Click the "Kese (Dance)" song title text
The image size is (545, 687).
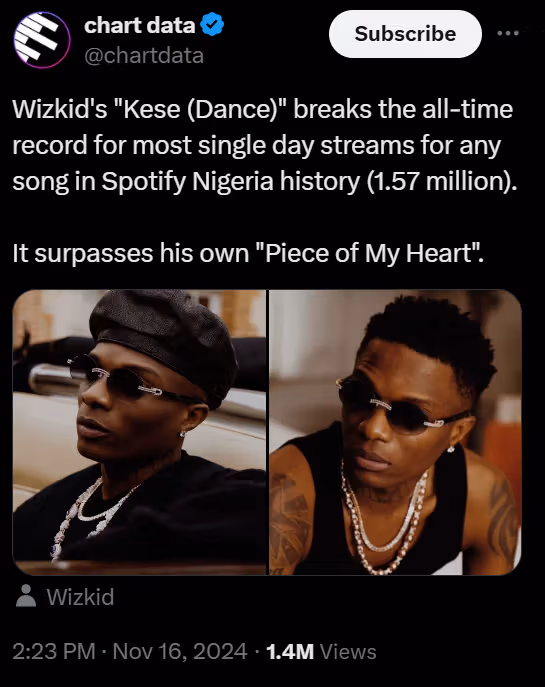(x=200, y=110)
